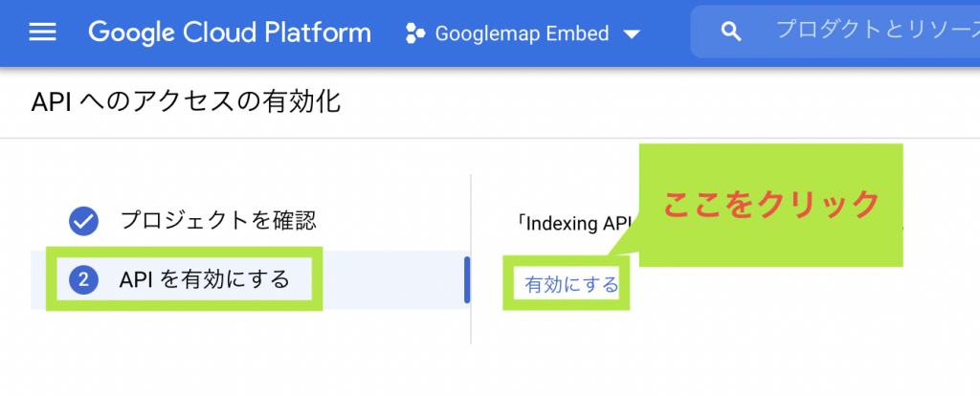Click the step 2 number badge
Image resolution: width=980 pixels, height=396 pixels.
(84, 280)
